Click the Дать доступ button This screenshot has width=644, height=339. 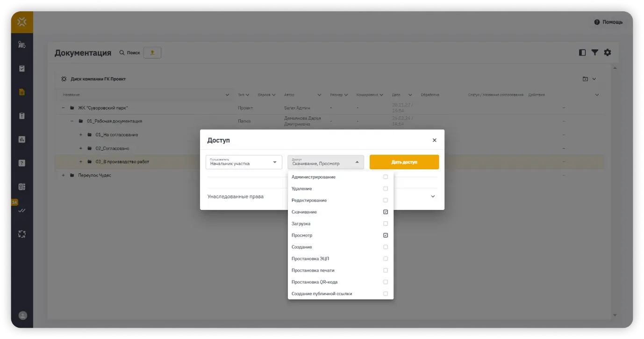click(x=404, y=162)
